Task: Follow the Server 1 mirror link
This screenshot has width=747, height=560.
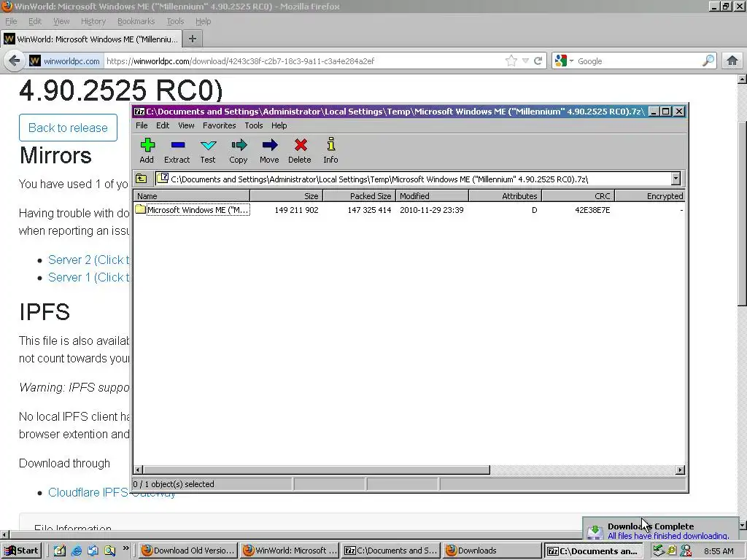Action: click(x=88, y=277)
